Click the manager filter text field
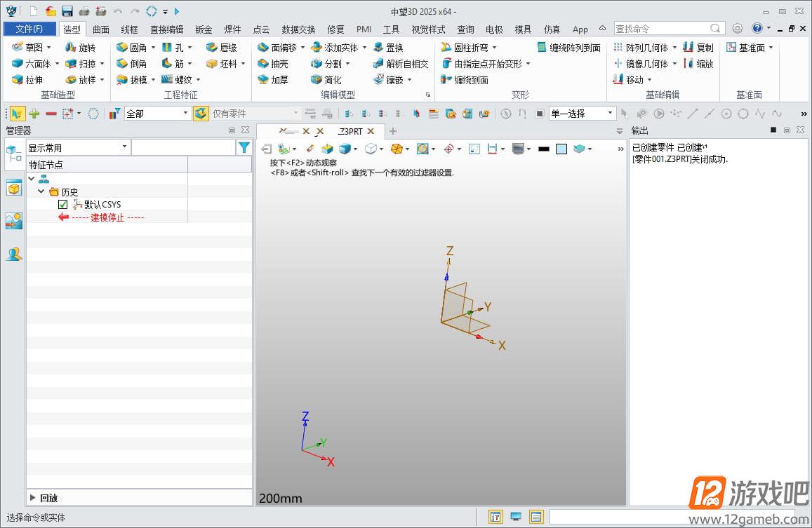The height and width of the screenshot is (528, 812). (183, 147)
